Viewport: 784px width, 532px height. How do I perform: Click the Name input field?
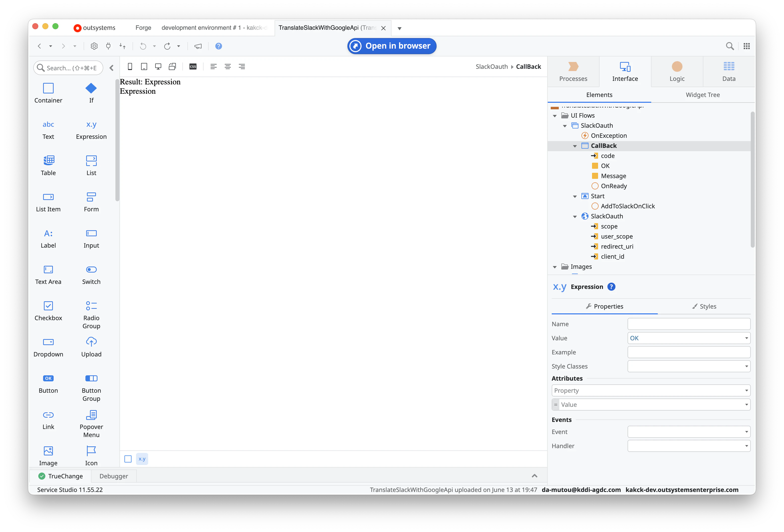pos(689,324)
